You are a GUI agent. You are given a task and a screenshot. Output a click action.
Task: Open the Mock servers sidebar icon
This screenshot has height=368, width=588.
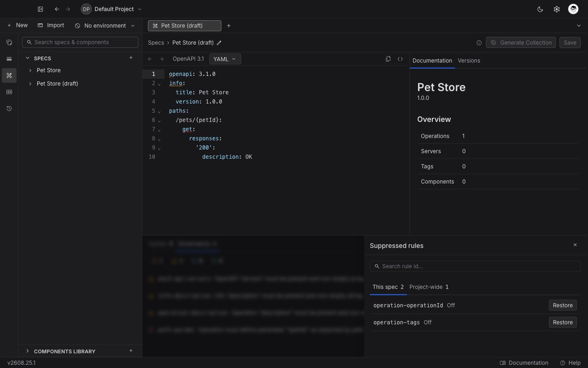click(9, 92)
